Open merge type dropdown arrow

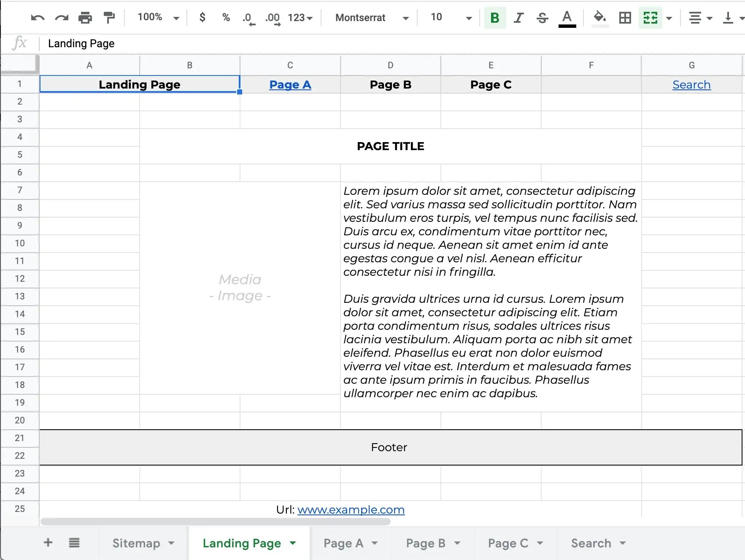point(669,18)
